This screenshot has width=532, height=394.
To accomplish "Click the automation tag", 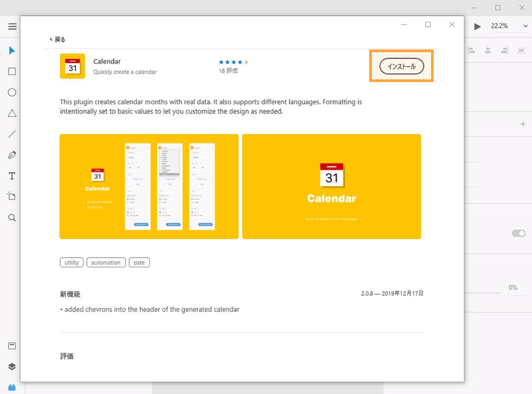I will coord(106,262).
